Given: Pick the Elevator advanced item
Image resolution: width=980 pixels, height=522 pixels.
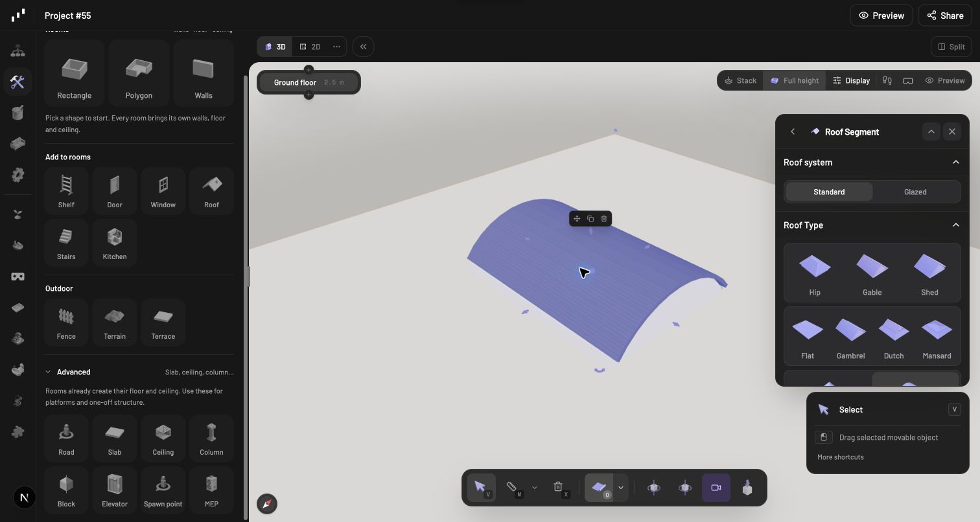Looking at the screenshot, I should coord(115,490).
